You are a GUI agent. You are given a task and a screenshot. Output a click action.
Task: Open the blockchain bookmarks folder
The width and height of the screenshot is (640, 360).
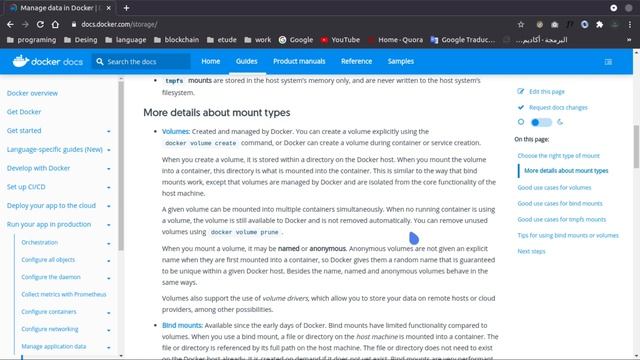176,40
